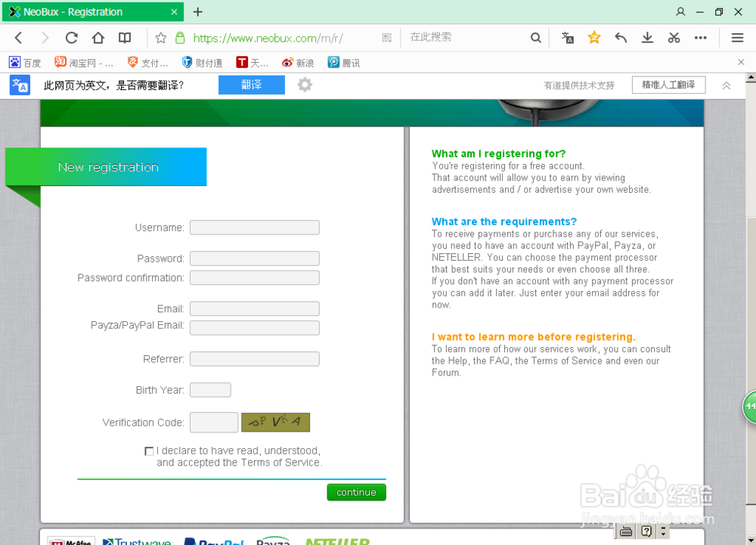This screenshot has height=545, width=756.
Task: Check the Terms of Service agreement checkbox
Action: (x=149, y=451)
